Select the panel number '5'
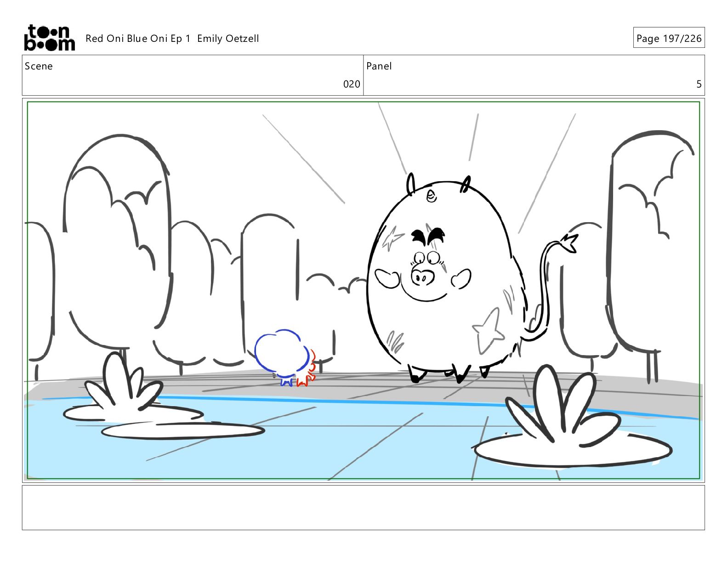 coord(699,84)
